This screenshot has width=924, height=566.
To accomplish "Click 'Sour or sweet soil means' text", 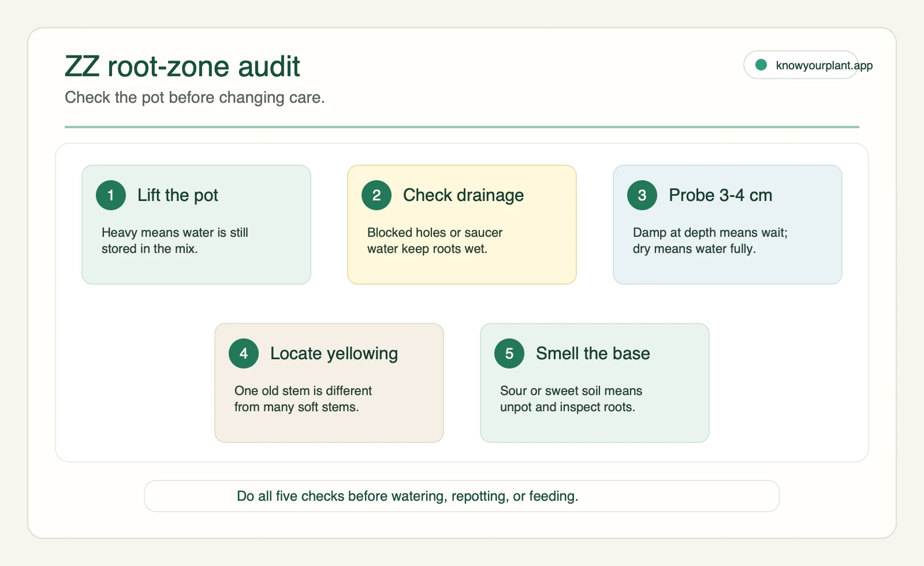I will pyautogui.click(x=571, y=391).
